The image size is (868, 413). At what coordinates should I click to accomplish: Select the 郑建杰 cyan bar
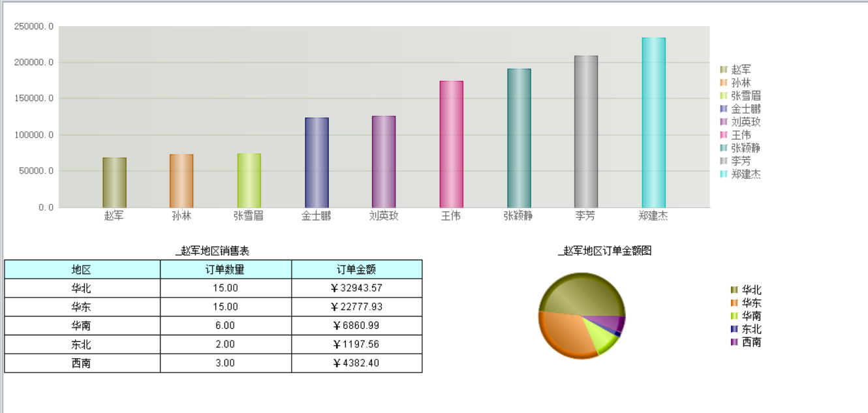tap(654, 123)
